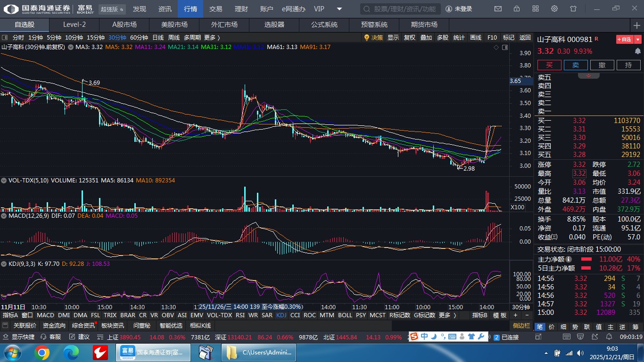Expand the 超强版 version dropdown
Image resolution: width=644 pixels, height=362 pixels.
[x=113, y=9]
